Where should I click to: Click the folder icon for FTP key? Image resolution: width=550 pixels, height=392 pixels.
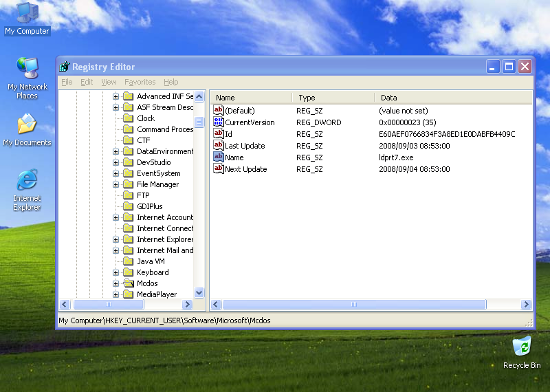[x=129, y=195]
